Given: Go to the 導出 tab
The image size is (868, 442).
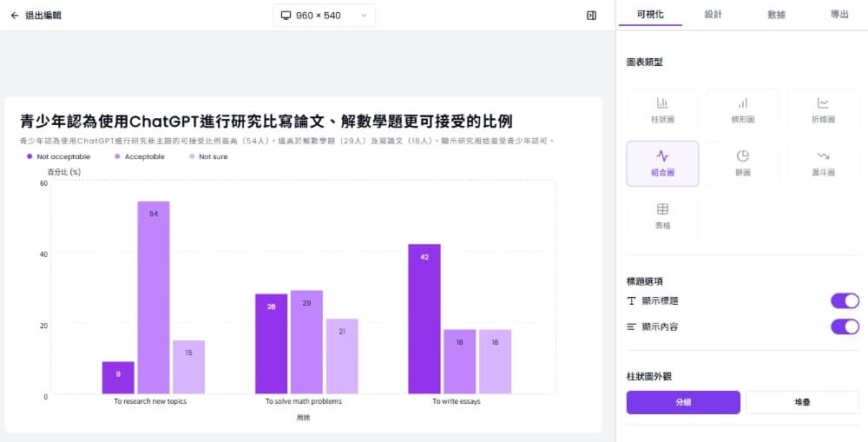Looking at the screenshot, I should tap(839, 15).
